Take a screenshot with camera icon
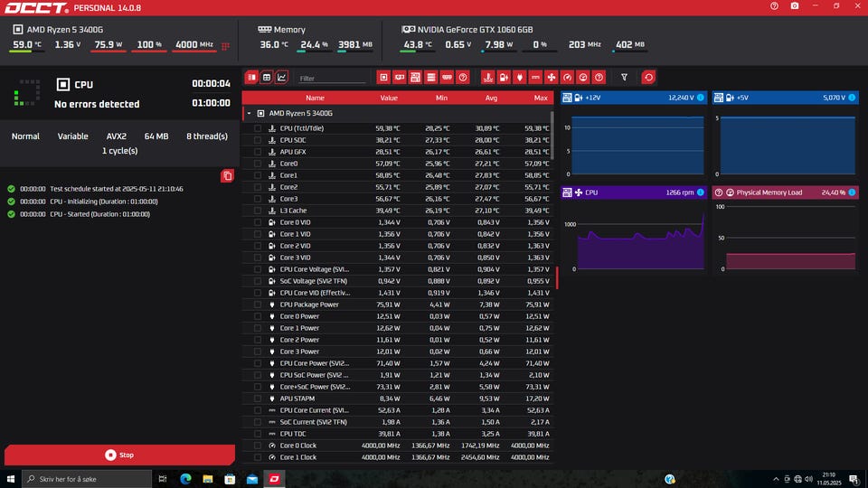Image resolution: width=868 pixels, height=488 pixels. (795, 6)
